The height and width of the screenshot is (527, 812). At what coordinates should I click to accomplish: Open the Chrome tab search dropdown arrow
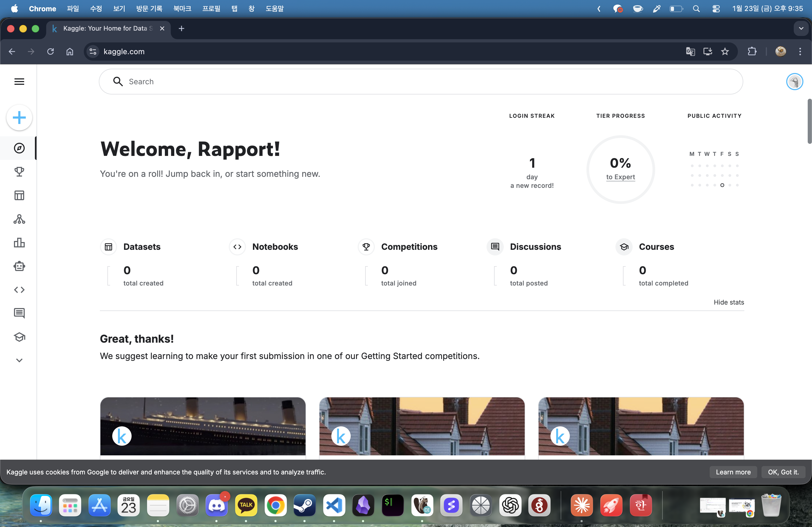801,29
